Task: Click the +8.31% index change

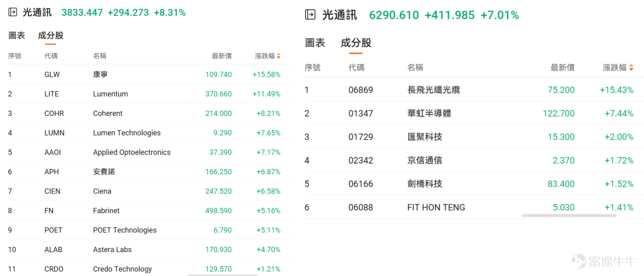Action: click(170, 12)
